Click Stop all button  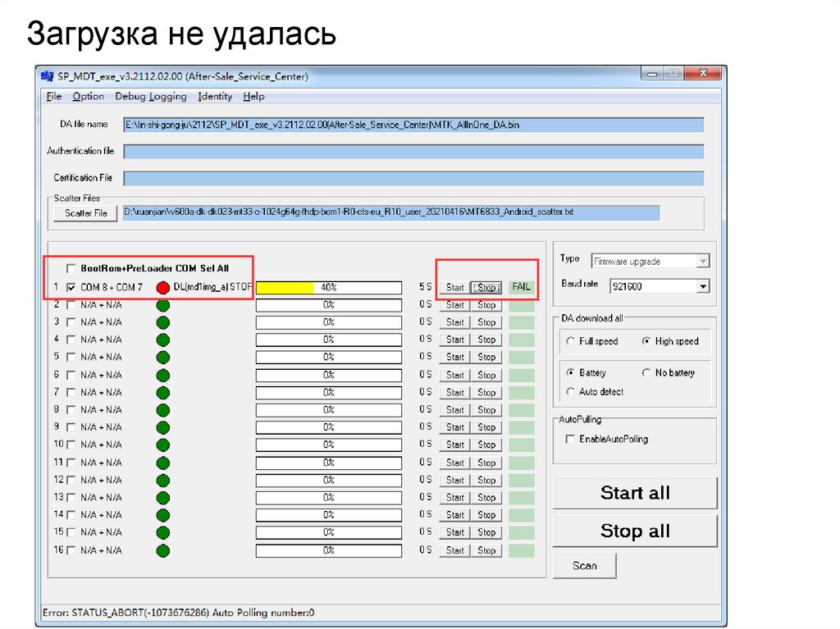(x=635, y=531)
